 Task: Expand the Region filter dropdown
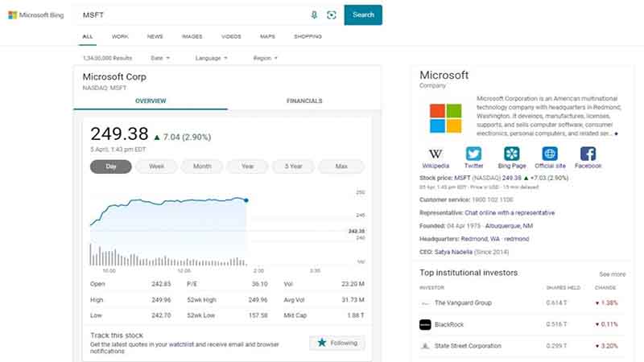point(266,58)
